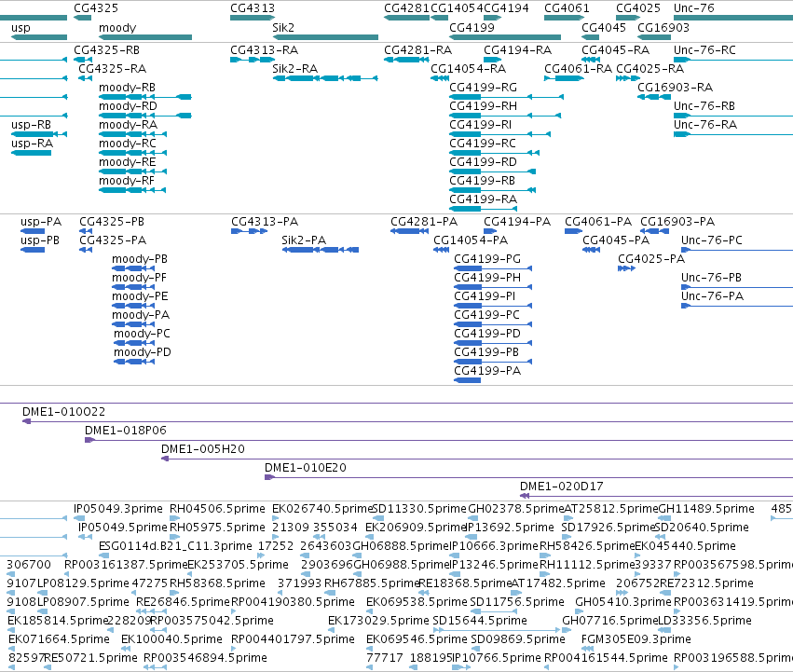The image size is (793, 672).
Task: Select the usp-PB protein label
Action: pyautogui.click(x=40, y=240)
